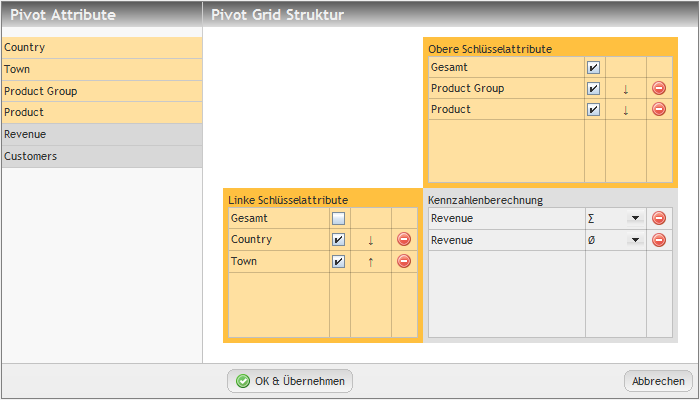Select Revenue in Pivot Attribute list
This screenshot has height=400, width=700.
click(x=100, y=134)
